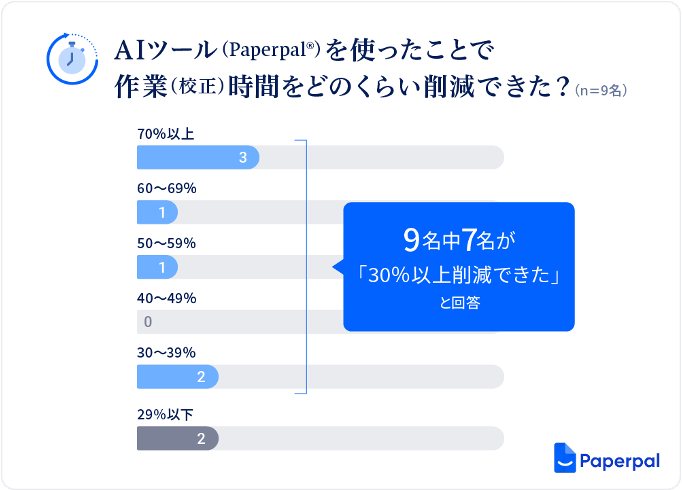Select the gray 29%以下 bar showing 2
This screenshot has width=682, height=490.
tap(178, 438)
